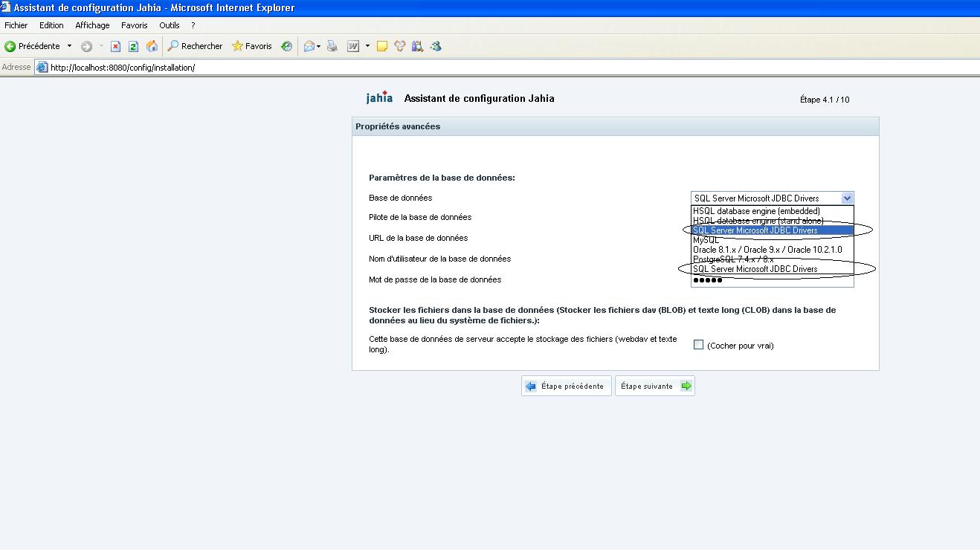The height and width of the screenshot is (550, 980).
Task: Click the Mail envelope toolbar icon
Action: tap(309, 46)
